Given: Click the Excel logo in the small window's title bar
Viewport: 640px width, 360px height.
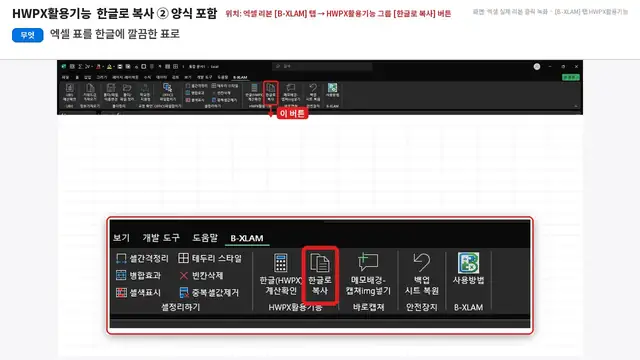Looking at the screenshot, I should (x=64, y=67).
